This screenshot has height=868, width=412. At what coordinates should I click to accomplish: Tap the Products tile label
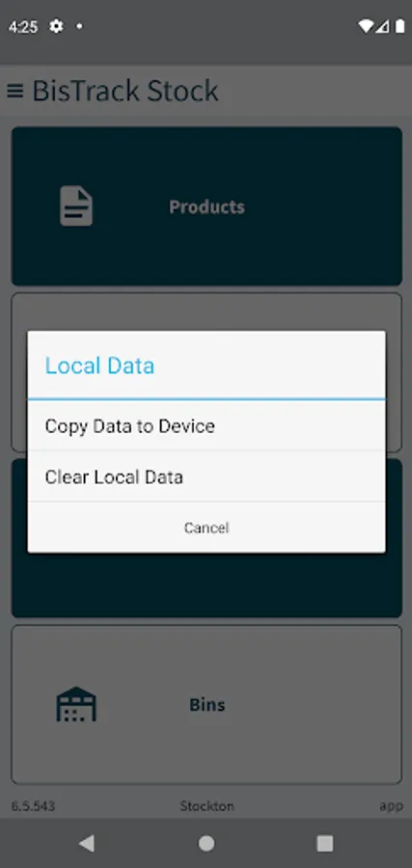tap(206, 206)
